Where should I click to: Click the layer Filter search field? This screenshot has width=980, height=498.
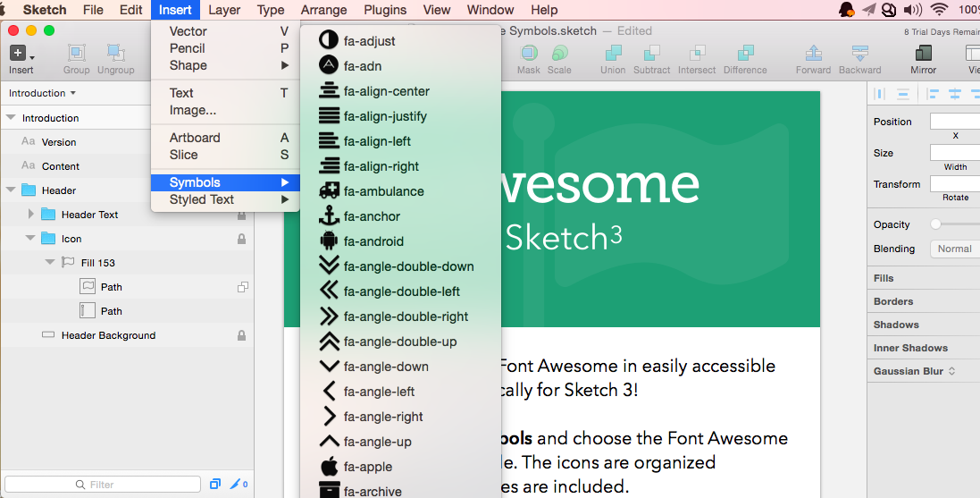[x=103, y=485]
